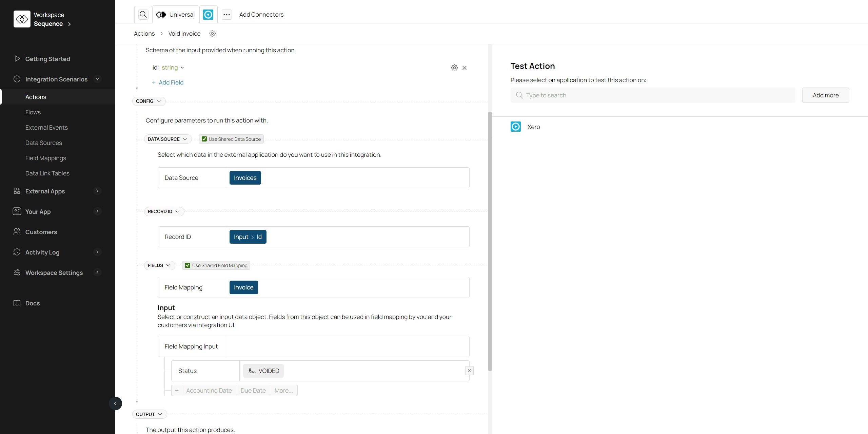868x434 pixels.
Task: Switch to the Universal tab
Action: 176,15
